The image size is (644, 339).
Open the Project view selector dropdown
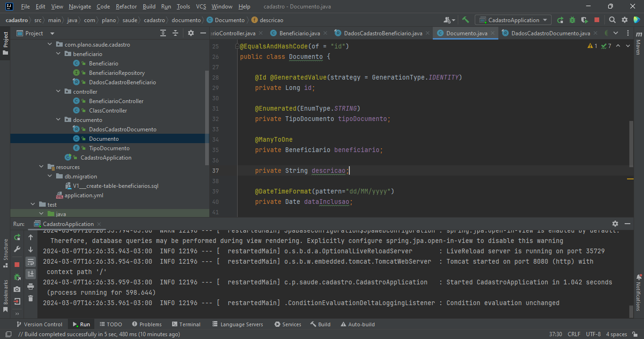coord(36,33)
